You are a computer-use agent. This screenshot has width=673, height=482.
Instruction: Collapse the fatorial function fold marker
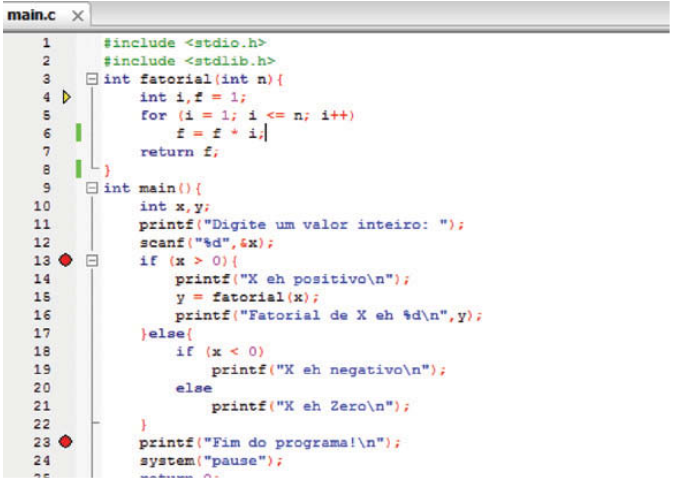(x=93, y=79)
